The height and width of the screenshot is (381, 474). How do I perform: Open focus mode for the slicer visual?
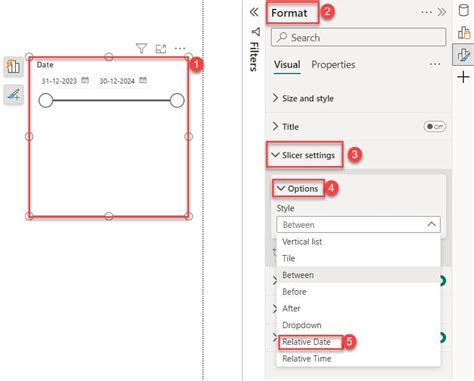coord(161,49)
